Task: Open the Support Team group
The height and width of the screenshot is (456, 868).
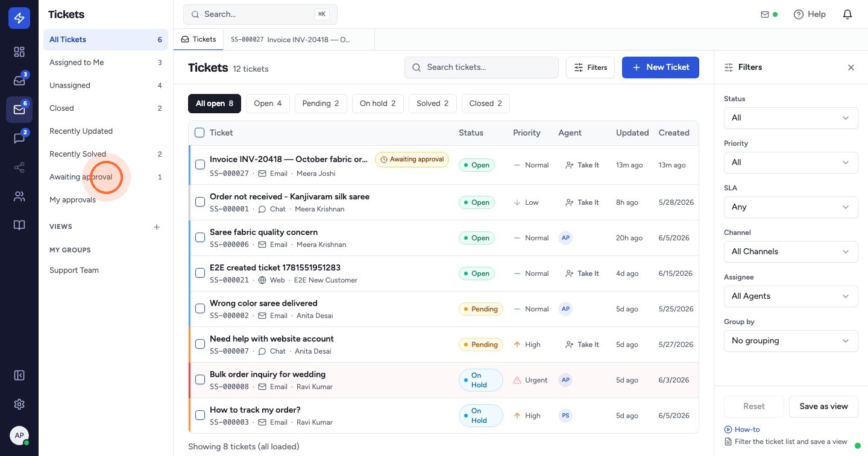Action: 105,270
